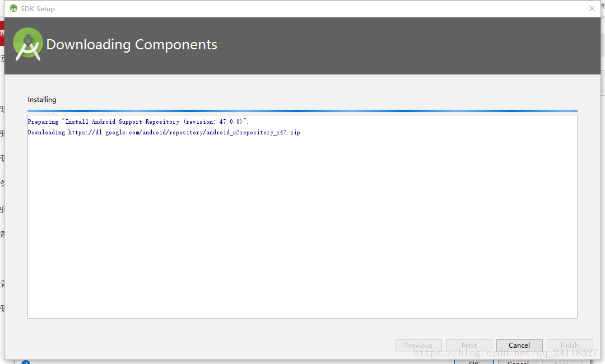The width and height of the screenshot is (605, 364).
Task: Click the blue help question-mark icon
Action: coord(26,362)
